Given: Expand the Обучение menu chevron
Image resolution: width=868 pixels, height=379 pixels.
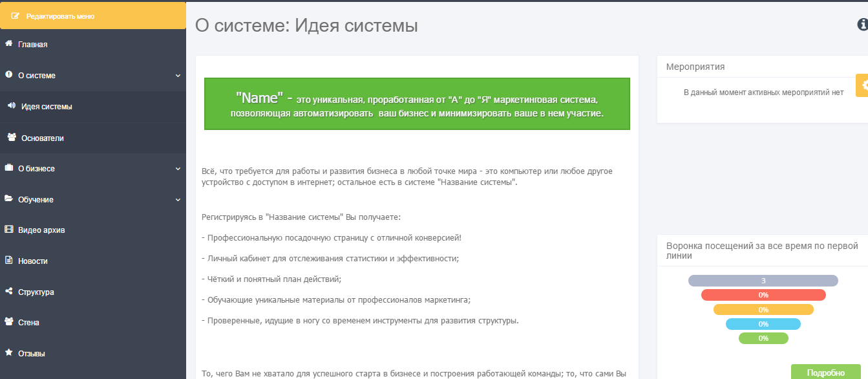Looking at the screenshot, I should click(178, 200).
